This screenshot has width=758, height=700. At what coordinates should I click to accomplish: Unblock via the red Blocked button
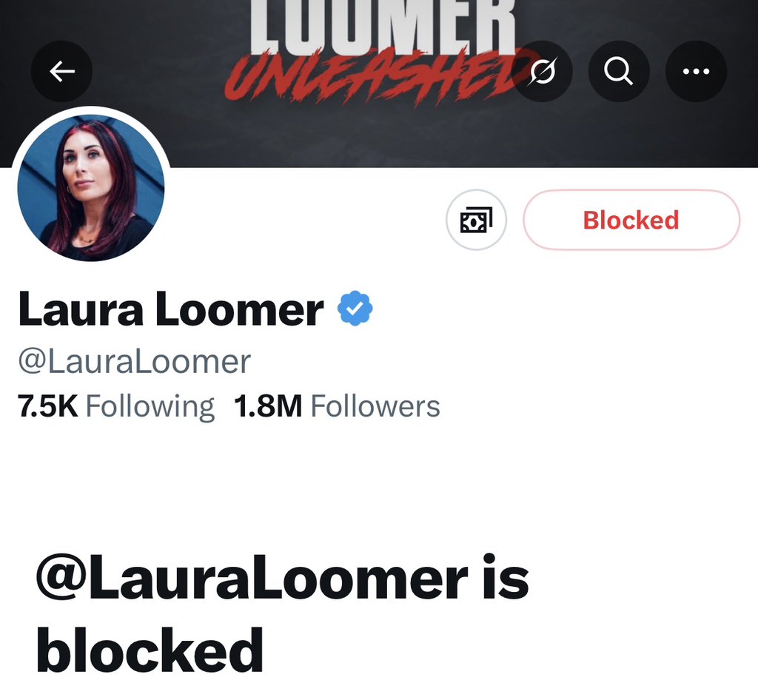coord(631,220)
